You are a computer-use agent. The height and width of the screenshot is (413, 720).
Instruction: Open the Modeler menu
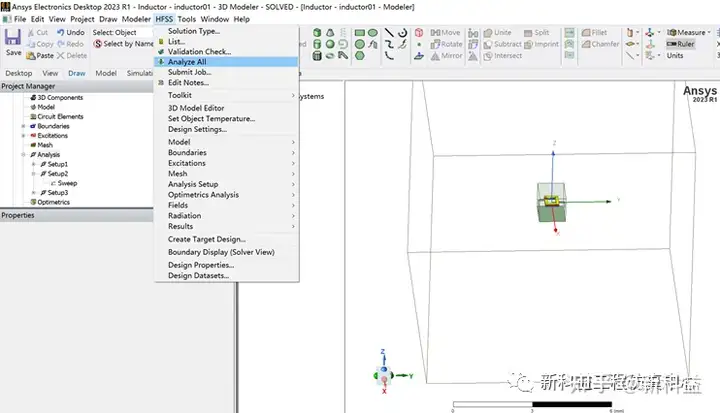(136, 19)
